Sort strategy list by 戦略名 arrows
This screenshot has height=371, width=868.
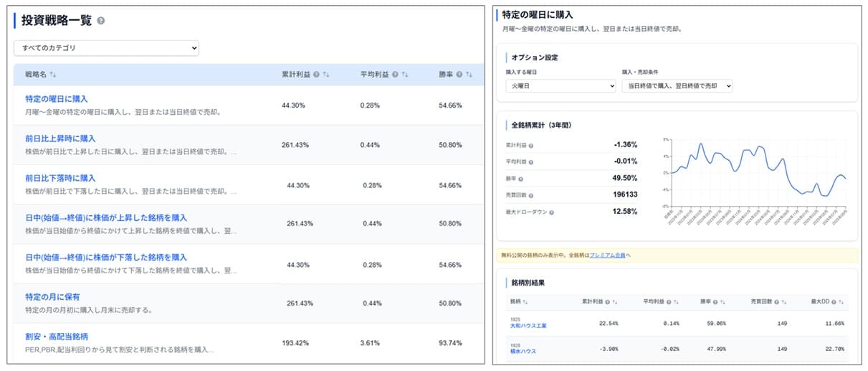pyautogui.click(x=53, y=75)
